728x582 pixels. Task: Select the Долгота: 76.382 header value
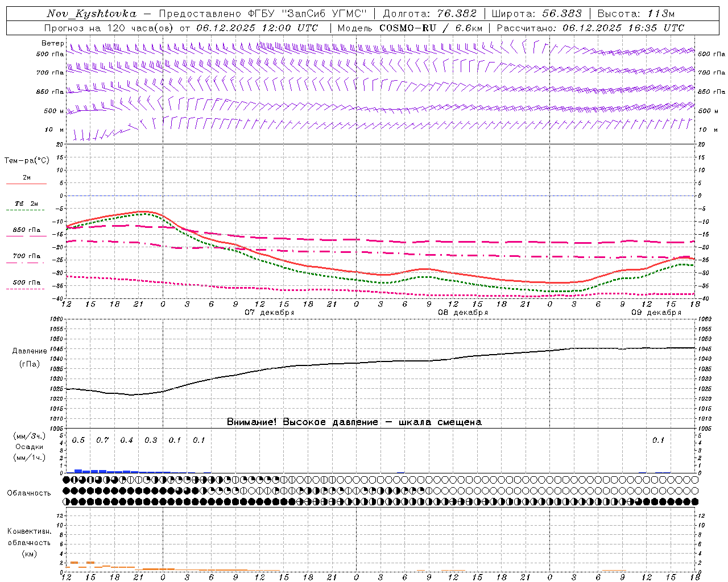[429, 14]
